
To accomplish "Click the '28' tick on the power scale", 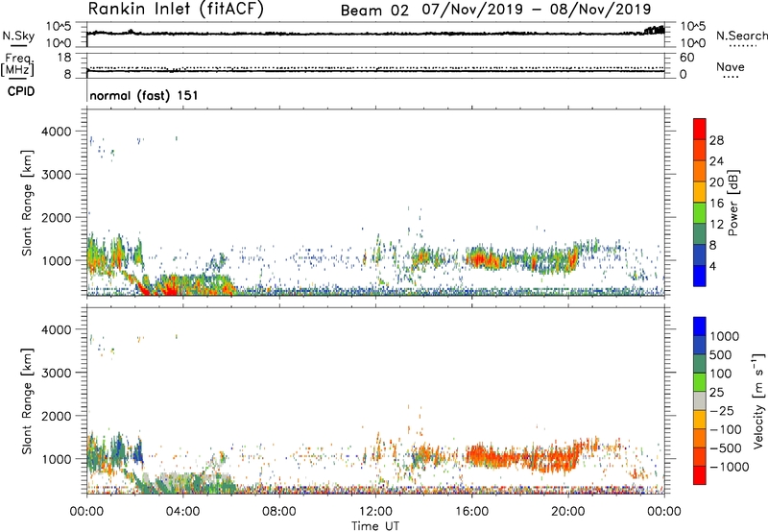I will (716, 140).
